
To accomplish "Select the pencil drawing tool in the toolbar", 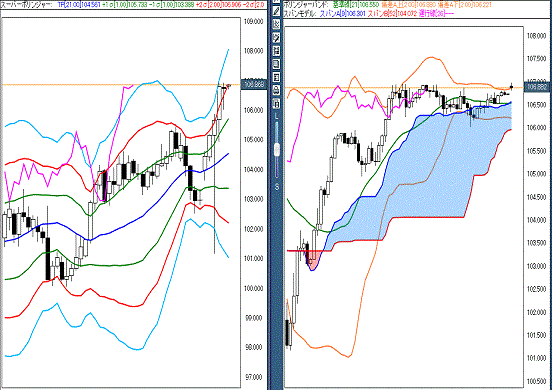I will coord(277,11).
